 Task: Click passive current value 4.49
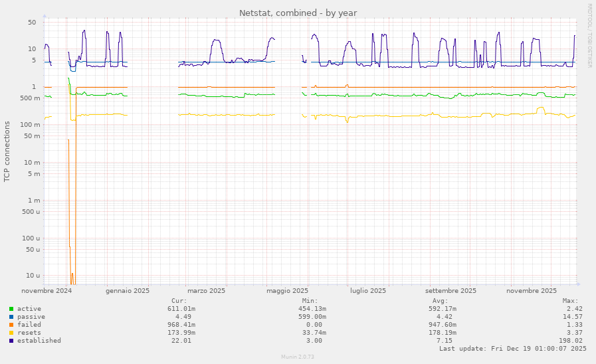pos(183,317)
